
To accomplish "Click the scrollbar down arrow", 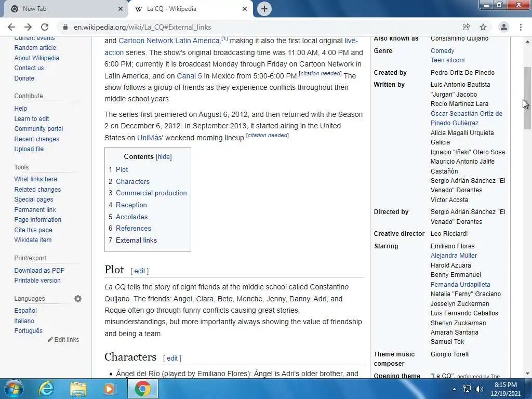I will pyautogui.click(x=527, y=374).
